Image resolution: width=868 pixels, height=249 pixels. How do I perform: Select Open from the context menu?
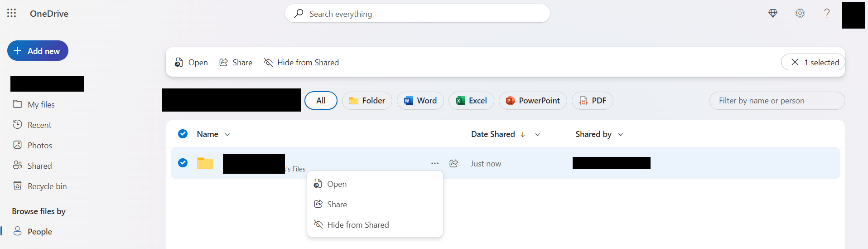tap(337, 184)
